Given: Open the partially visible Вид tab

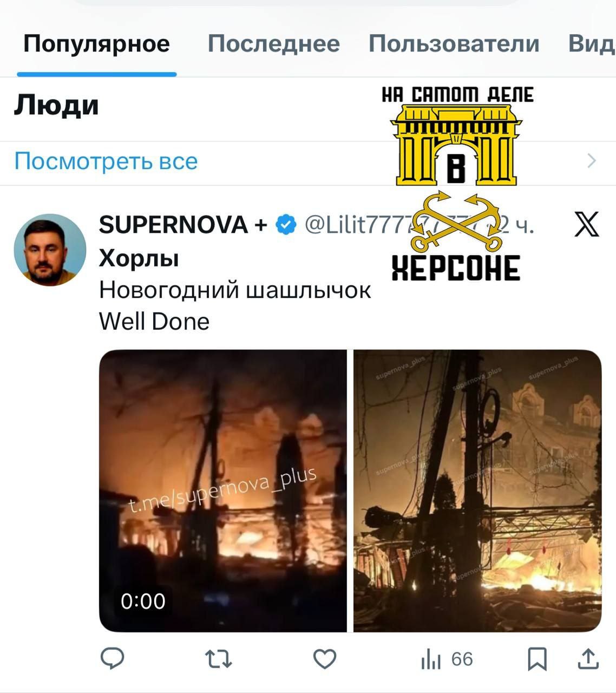Looking at the screenshot, I should (592, 44).
